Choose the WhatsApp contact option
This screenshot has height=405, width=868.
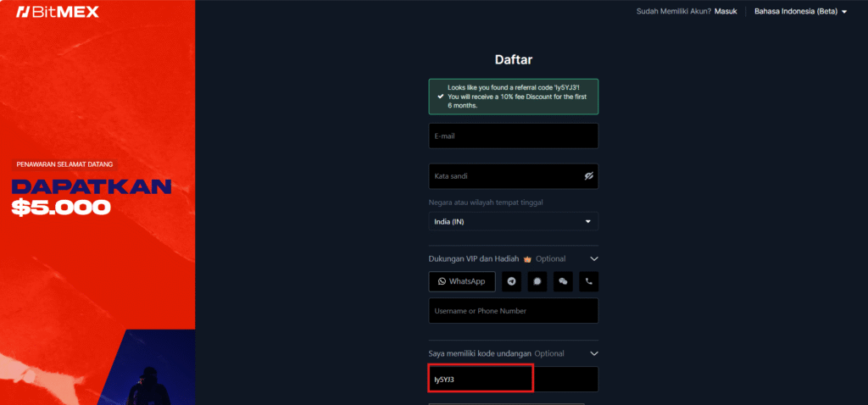462,281
